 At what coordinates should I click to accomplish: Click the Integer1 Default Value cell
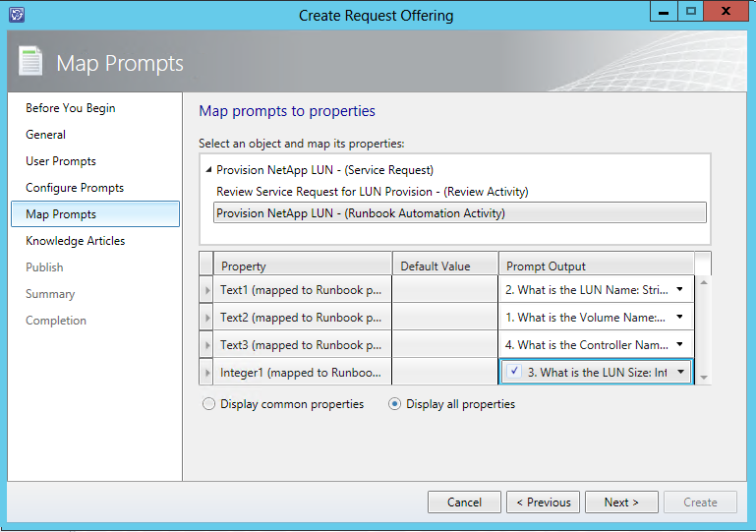click(x=445, y=373)
